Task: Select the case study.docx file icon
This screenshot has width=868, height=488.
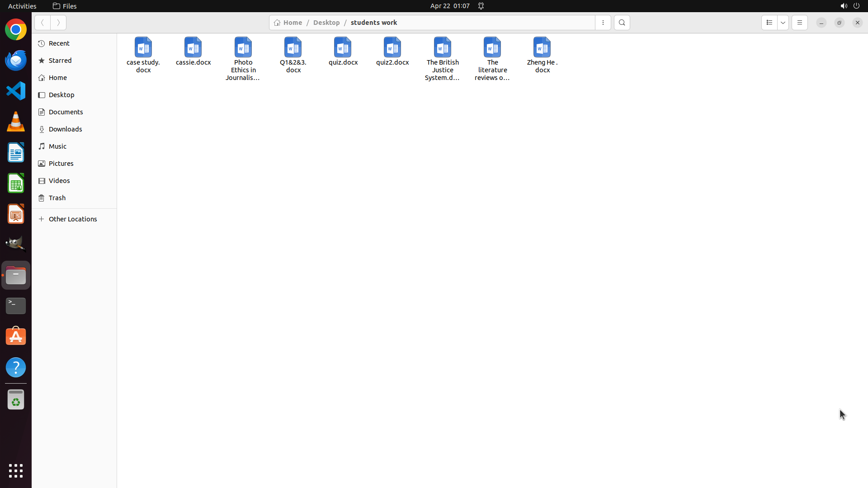Action: [x=143, y=48]
